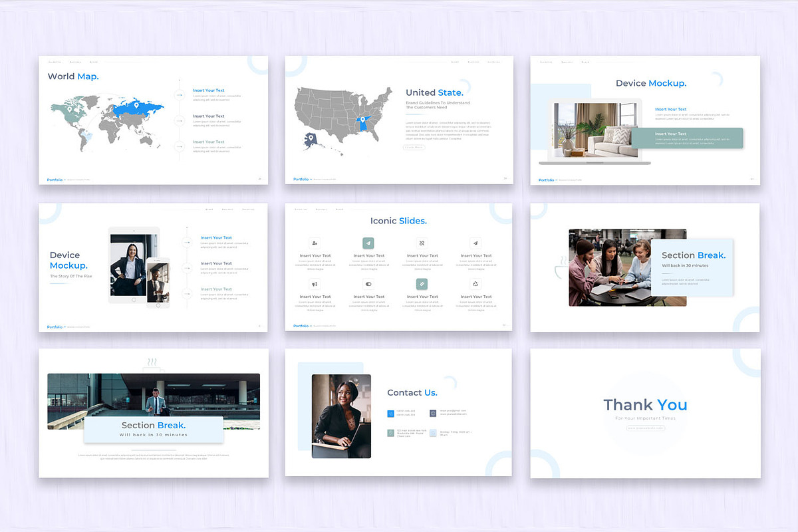Click the dark email icon on Contact Us slide
Screen dimensions: 798x532
point(433,413)
